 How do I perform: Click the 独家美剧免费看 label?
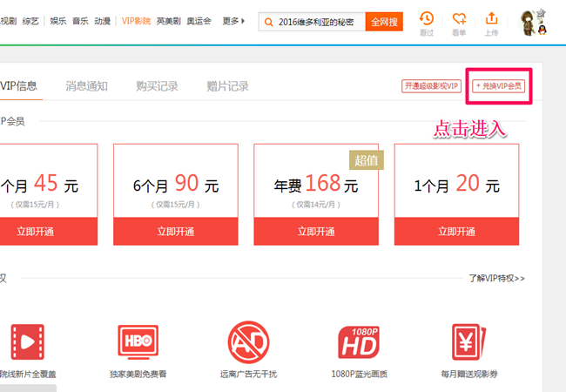138,374
